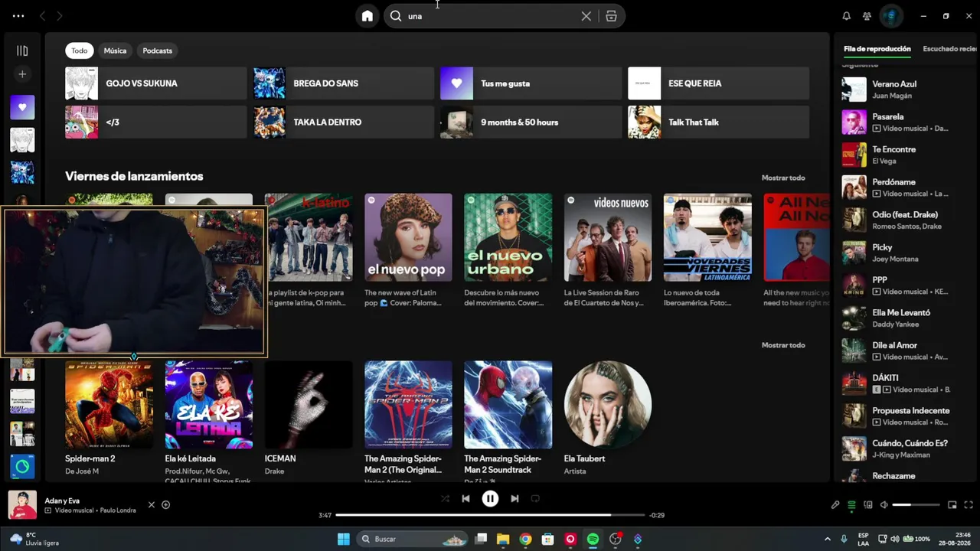Open Liked Songs in the sidebar
The image size is (980, 551).
click(22, 107)
